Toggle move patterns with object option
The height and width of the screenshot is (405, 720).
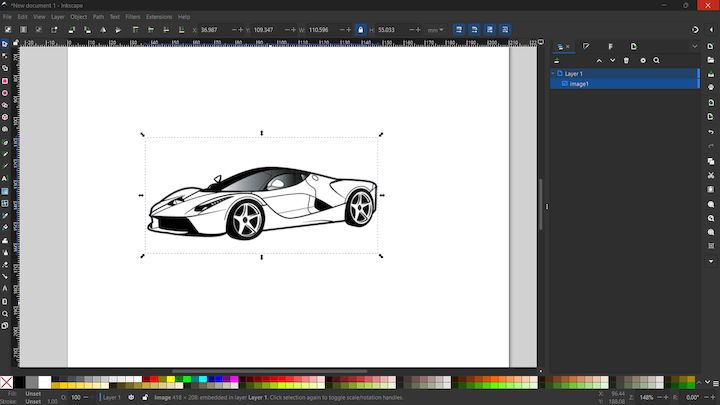coord(505,29)
